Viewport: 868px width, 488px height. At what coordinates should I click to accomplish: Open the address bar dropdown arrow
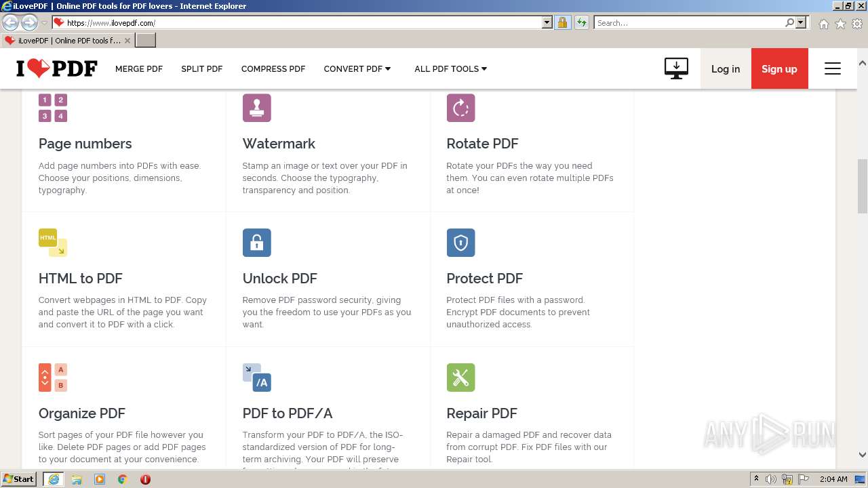[547, 22]
